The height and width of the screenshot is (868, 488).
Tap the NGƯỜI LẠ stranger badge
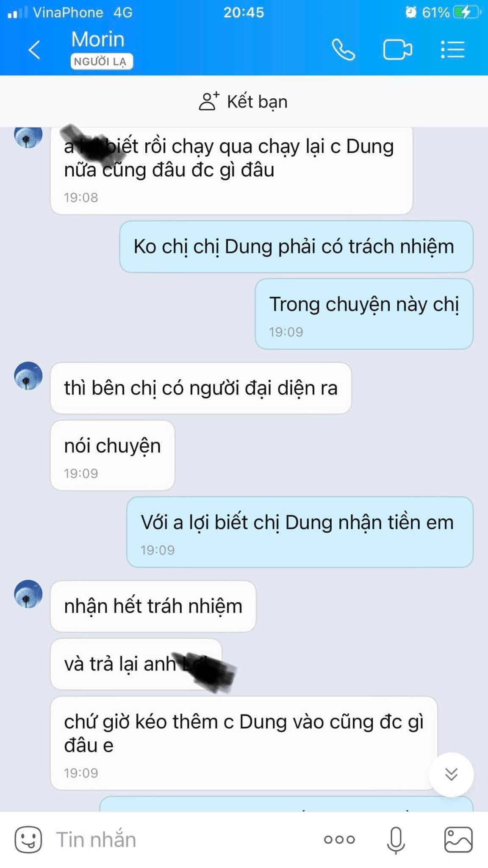101,61
